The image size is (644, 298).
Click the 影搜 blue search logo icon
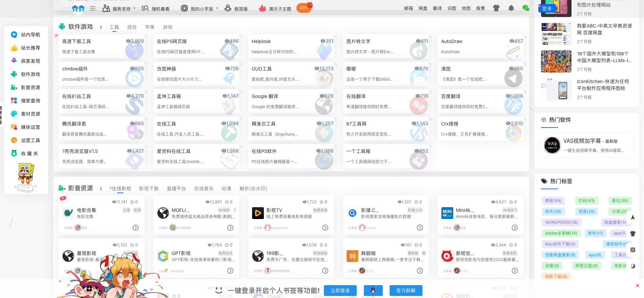(353, 213)
